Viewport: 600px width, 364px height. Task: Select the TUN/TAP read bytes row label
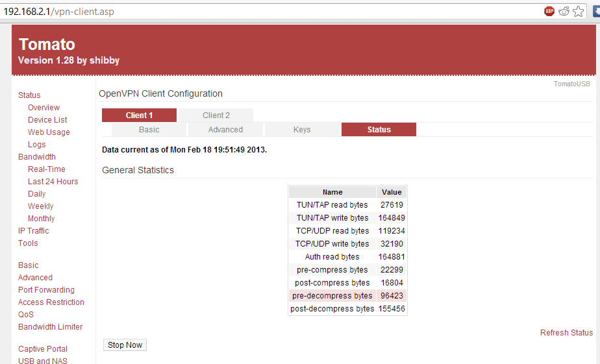(332, 205)
